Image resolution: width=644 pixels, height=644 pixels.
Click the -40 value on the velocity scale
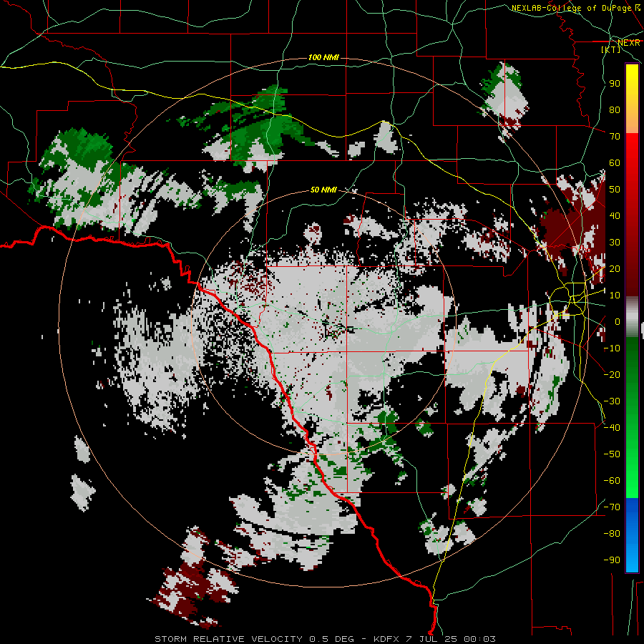[612, 428]
